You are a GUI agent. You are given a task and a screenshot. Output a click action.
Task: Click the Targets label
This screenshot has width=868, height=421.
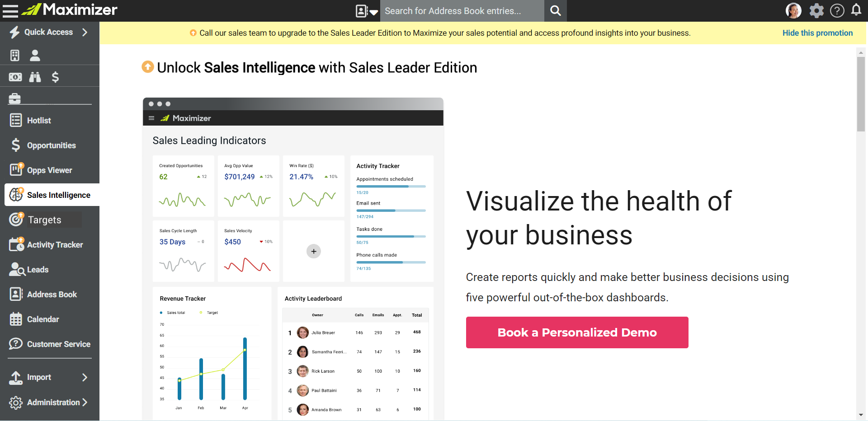(44, 220)
